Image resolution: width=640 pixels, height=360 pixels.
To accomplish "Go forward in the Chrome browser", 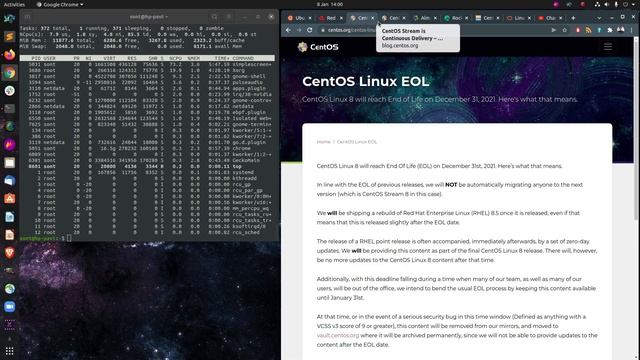I will (299, 30).
